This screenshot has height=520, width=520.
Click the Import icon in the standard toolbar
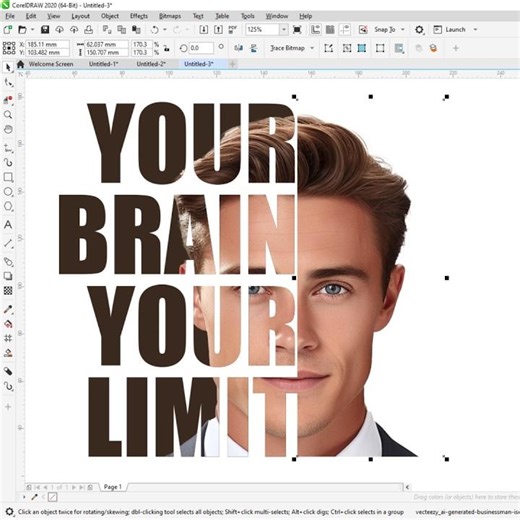point(204,30)
